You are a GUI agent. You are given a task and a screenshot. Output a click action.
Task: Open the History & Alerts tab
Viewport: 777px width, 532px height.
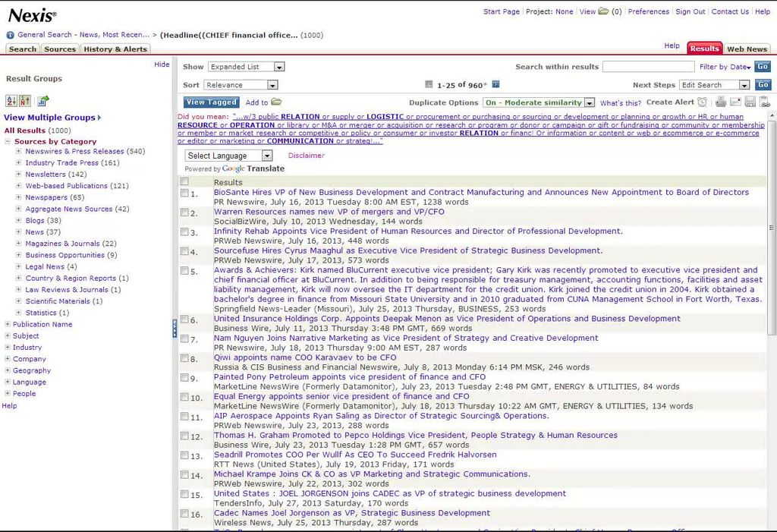[x=115, y=49]
